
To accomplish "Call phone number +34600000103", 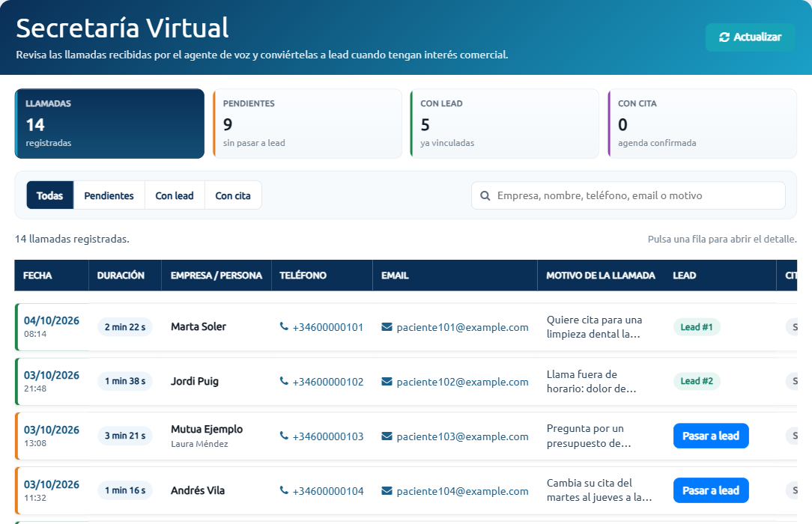I will [328, 436].
